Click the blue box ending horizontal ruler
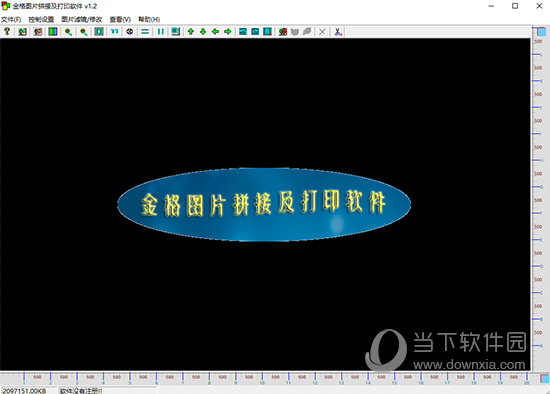This screenshot has height=394, width=550. pos(544,379)
